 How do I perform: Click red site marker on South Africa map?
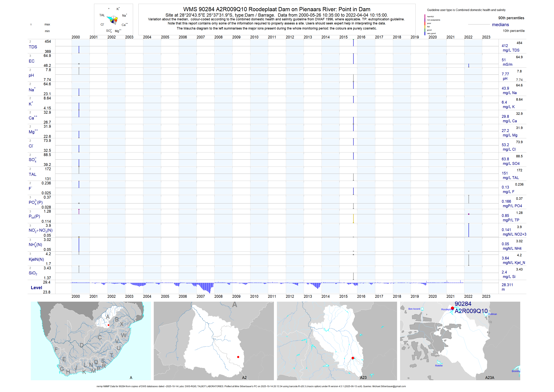(x=108, y=325)
